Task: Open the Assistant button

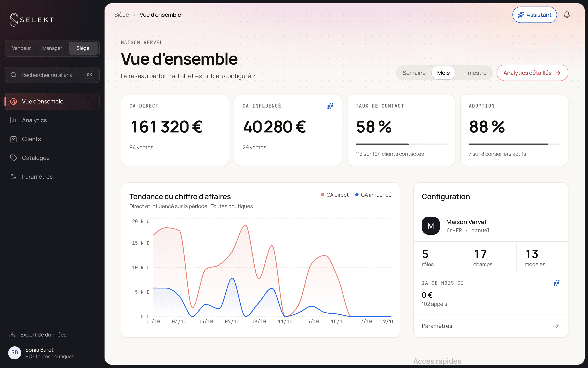Action: pos(534,15)
